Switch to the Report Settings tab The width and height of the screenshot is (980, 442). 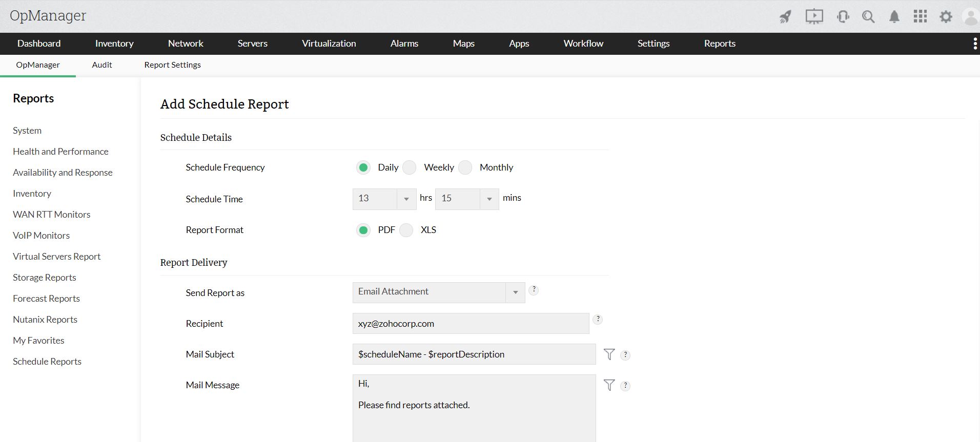[172, 65]
